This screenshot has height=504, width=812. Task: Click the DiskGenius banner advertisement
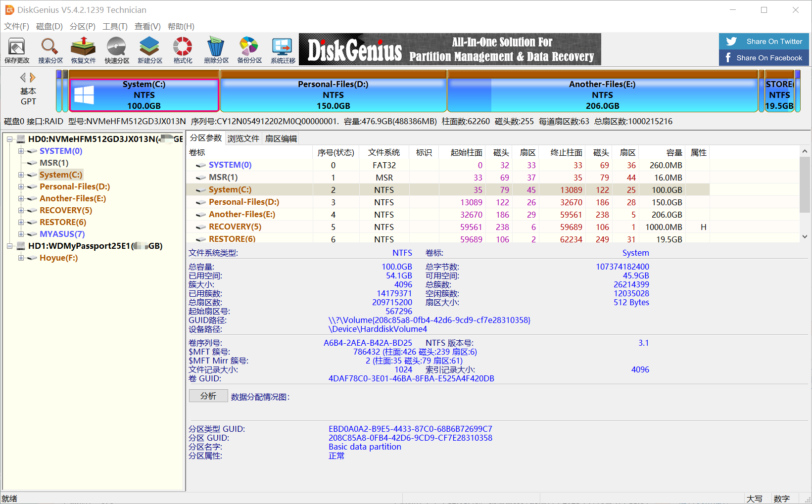tap(450, 49)
